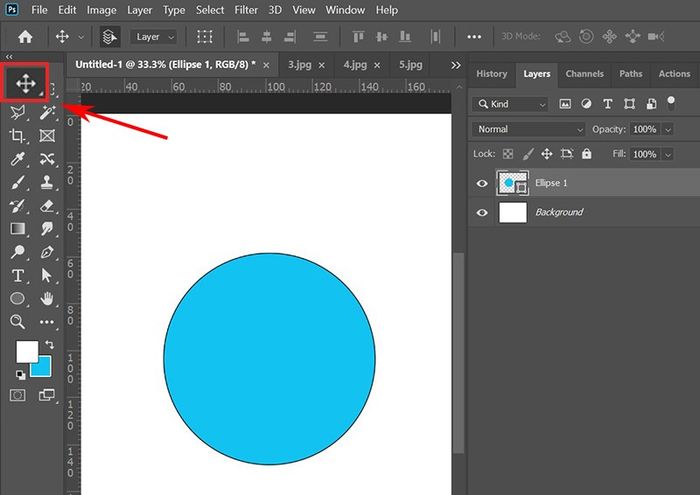Toggle the lock all layer icon
700x495 pixels.
(x=587, y=154)
